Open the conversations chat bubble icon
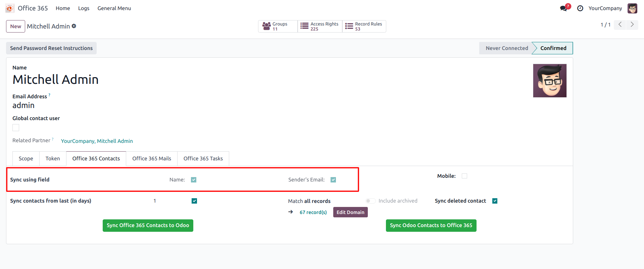 563,8
